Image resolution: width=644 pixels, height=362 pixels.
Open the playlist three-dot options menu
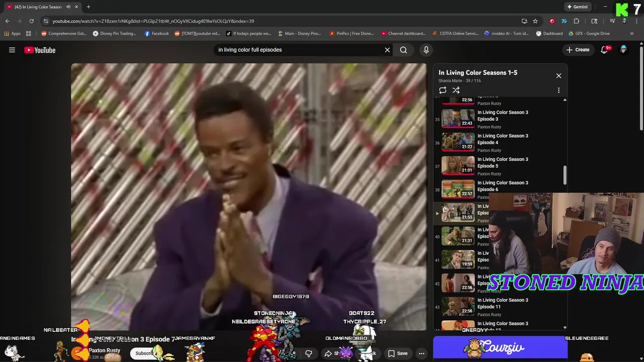[x=558, y=90]
